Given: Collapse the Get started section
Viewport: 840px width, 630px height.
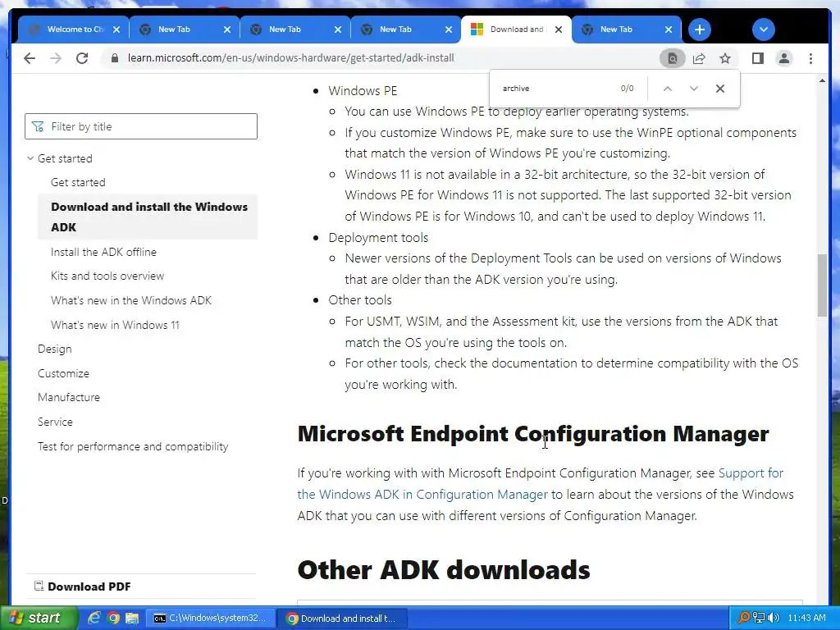Looking at the screenshot, I should (x=30, y=158).
